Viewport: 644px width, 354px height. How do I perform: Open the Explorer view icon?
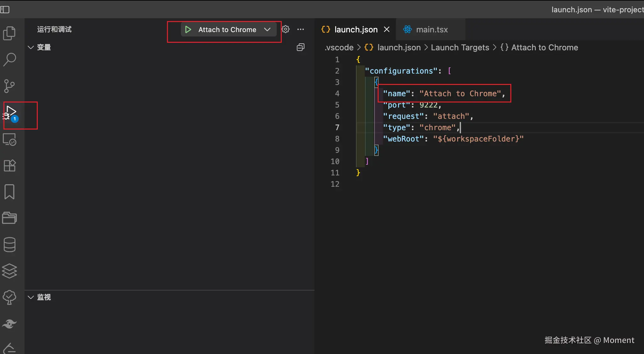9,33
